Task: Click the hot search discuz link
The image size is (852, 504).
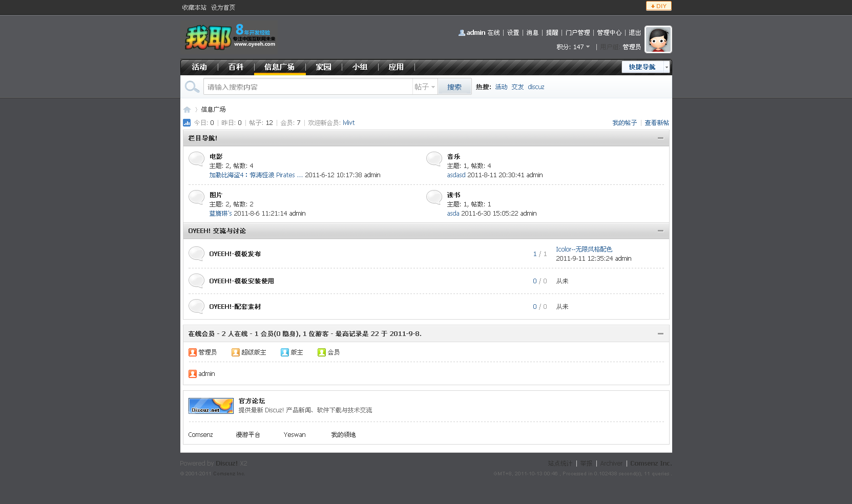Action: tap(536, 87)
